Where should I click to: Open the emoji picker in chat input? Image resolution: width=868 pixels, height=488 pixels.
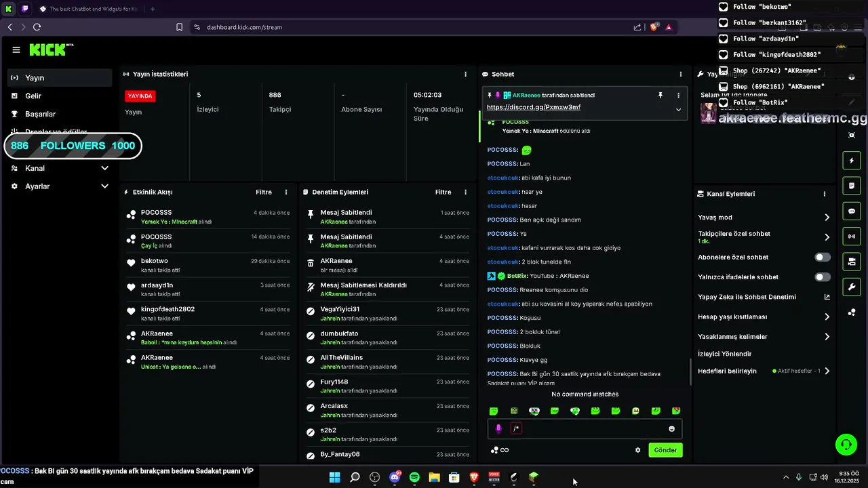pyautogui.click(x=672, y=428)
